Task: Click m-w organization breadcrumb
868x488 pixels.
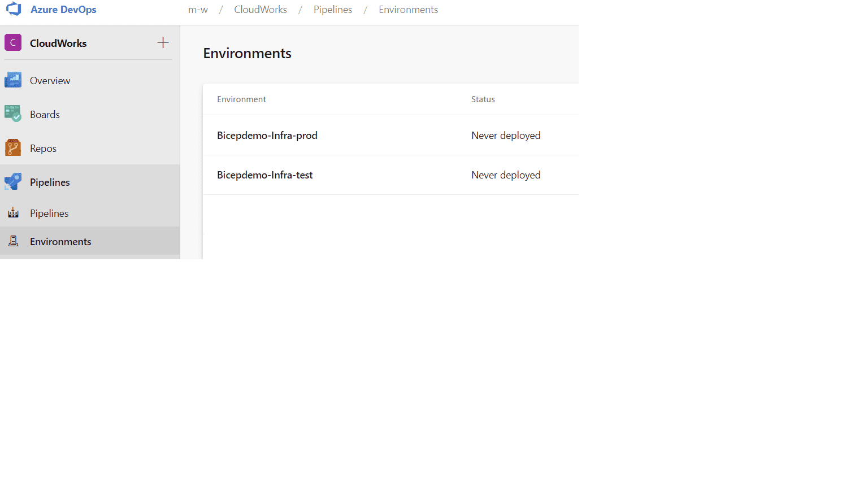Action: click(x=198, y=10)
